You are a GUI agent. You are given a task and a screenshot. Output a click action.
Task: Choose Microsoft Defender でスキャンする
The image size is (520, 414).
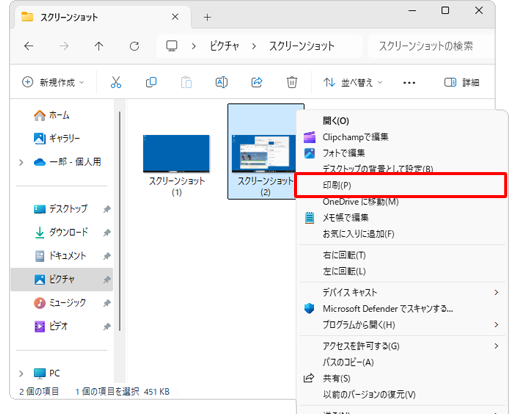tap(402, 309)
